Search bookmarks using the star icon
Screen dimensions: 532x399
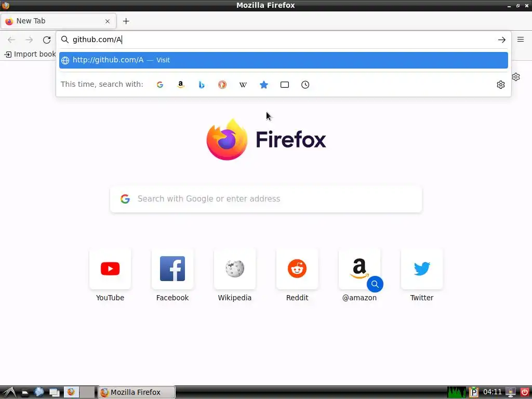pos(263,85)
